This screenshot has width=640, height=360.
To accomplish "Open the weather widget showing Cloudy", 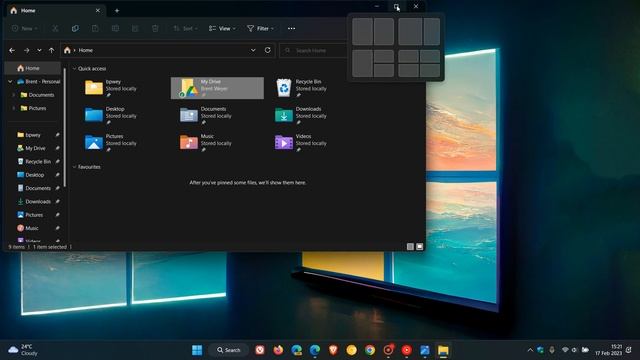I will point(23,350).
